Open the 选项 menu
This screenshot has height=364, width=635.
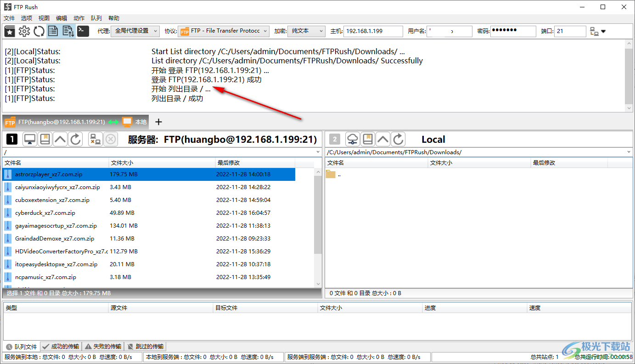27,18
